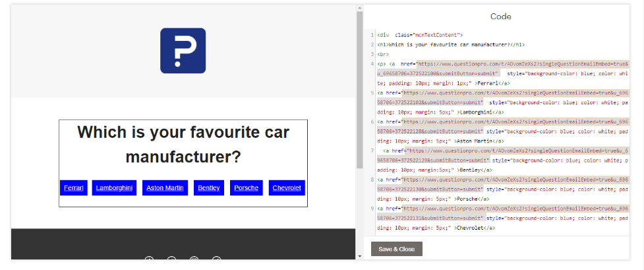
Task: Click code line 1 with mcnTextContent div
Action: (x=420, y=35)
